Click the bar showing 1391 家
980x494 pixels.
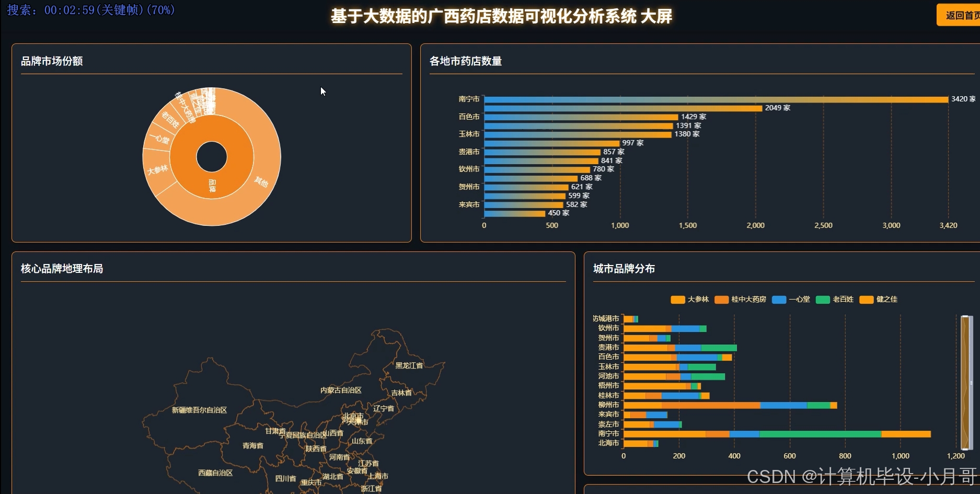pyautogui.click(x=579, y=126)
